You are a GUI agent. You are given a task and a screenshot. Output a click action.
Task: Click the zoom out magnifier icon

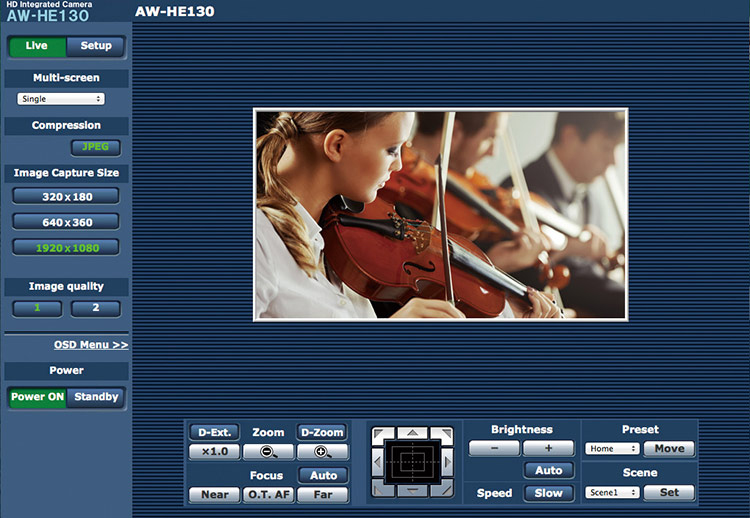268,452
